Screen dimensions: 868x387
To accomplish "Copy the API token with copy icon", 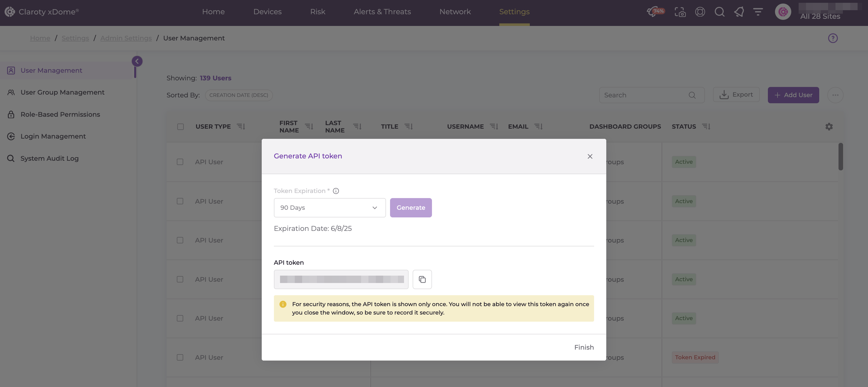I will pyautogui.click(x=422, y=279).
